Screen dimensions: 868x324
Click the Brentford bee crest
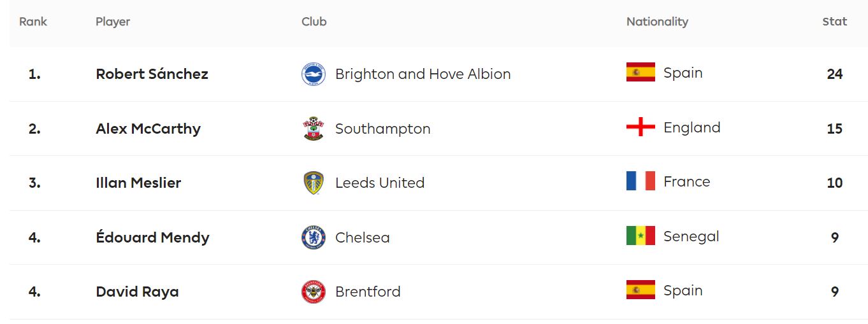pyautogui.click(x=313, y=292)
